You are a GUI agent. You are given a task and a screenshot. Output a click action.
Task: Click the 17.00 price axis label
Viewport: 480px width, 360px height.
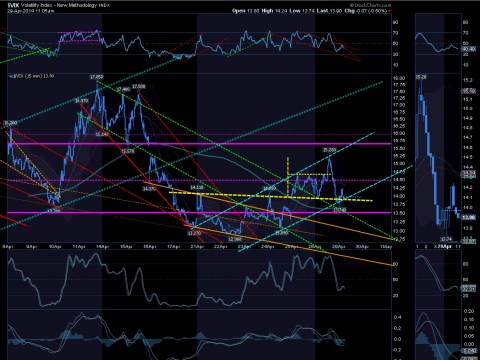399,105
